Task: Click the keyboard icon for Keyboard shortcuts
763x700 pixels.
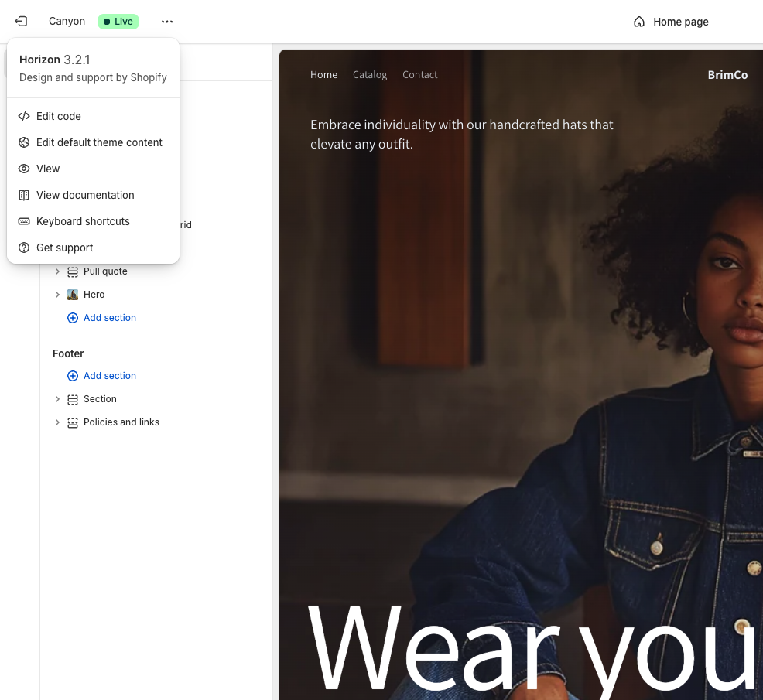Action: coord(25,221)
